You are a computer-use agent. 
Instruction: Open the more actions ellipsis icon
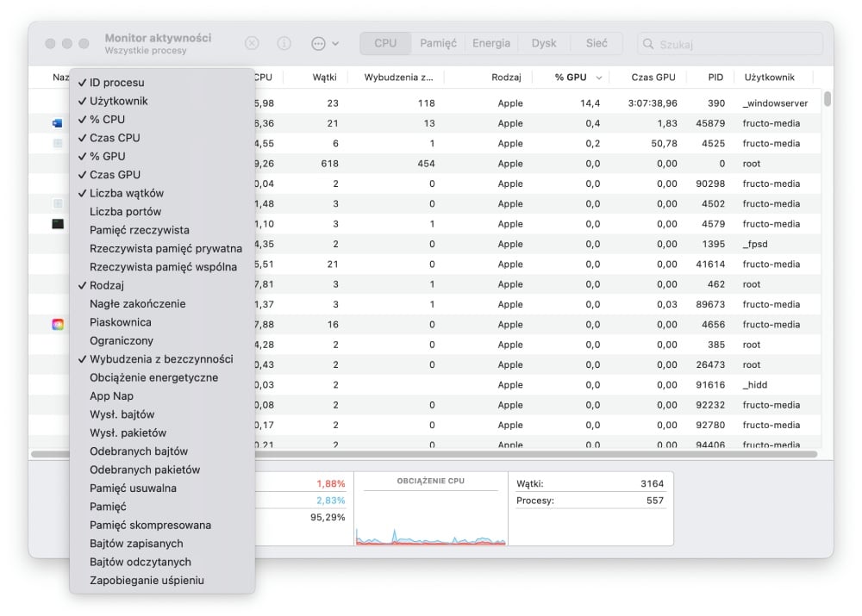coord(318,43)
